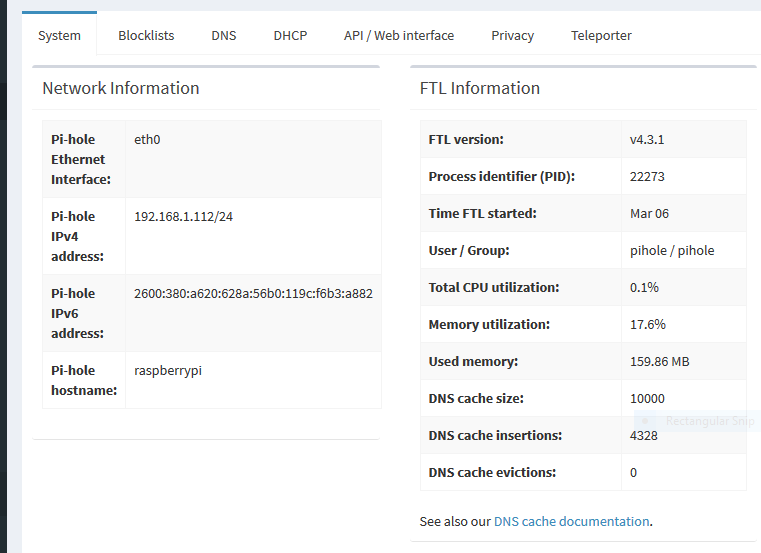761x553 pixels.
Task: Select the DNS cache size 10000 value
Action: click(647, 399)
